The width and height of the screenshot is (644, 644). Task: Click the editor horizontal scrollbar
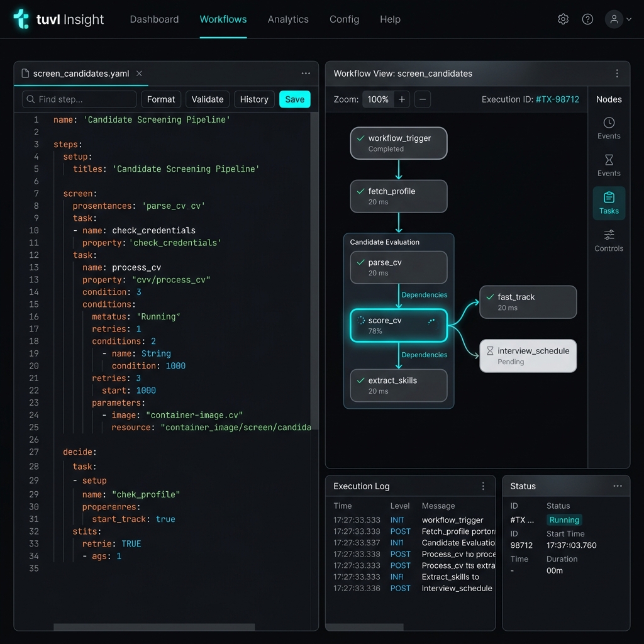(x=154, y=627)
